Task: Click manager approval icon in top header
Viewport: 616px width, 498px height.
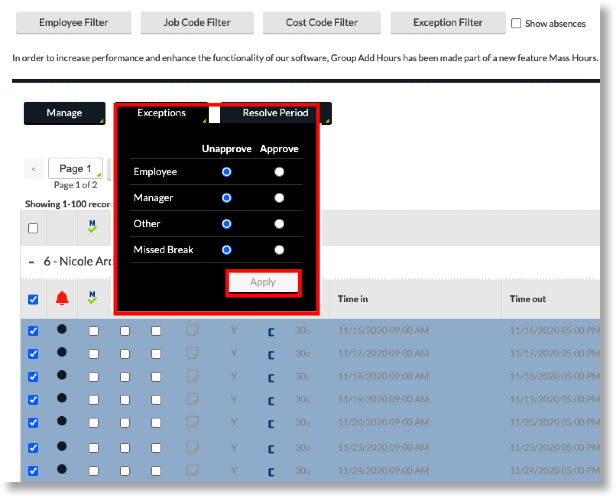Action: coord(92,226)
